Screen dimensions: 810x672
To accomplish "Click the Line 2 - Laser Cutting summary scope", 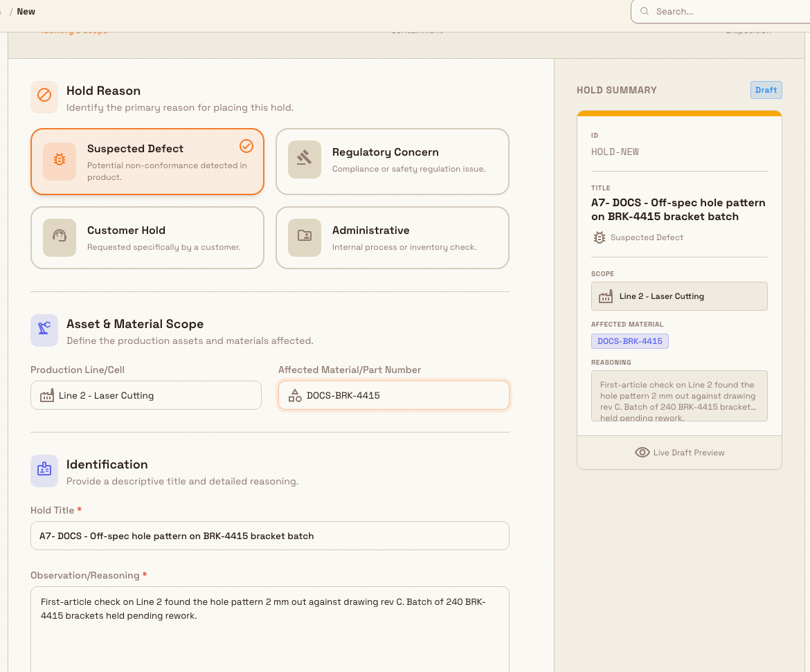I will coord(679,296).
